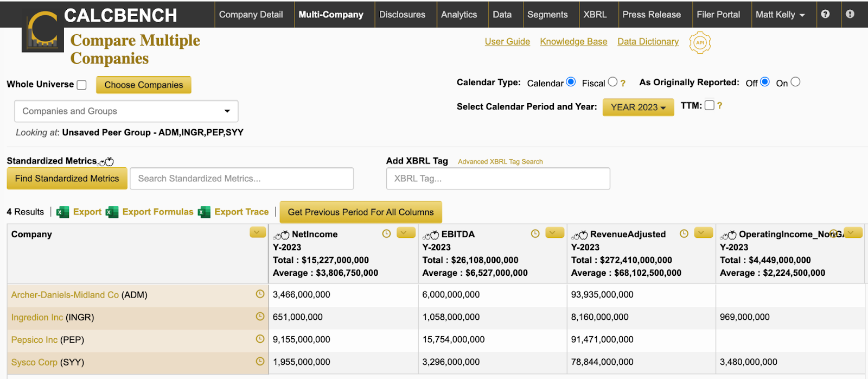Open the Companies and Groups dropdown
This screenshot has height=379, width=868.
tap(126, 111)
